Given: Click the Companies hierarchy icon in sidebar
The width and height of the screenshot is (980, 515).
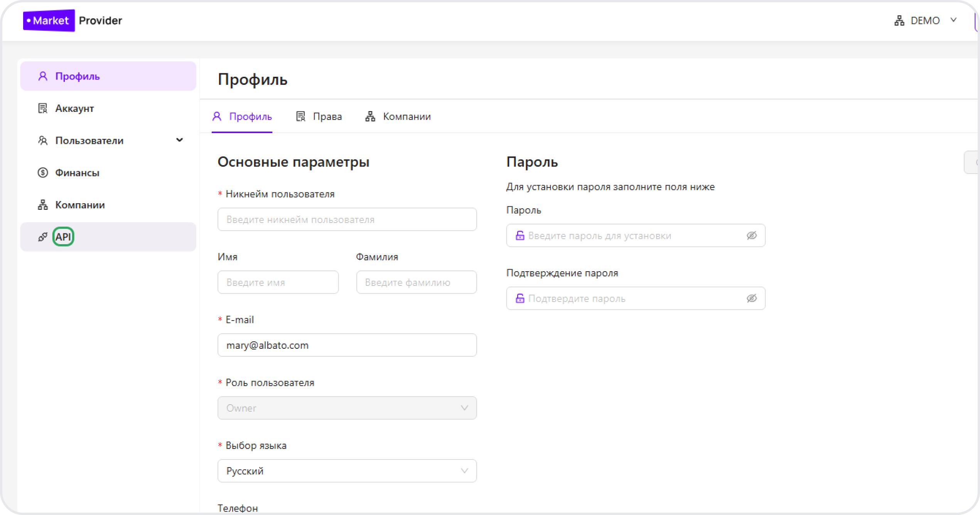Looking at the screenshot, I should click(x=43, y=205).
